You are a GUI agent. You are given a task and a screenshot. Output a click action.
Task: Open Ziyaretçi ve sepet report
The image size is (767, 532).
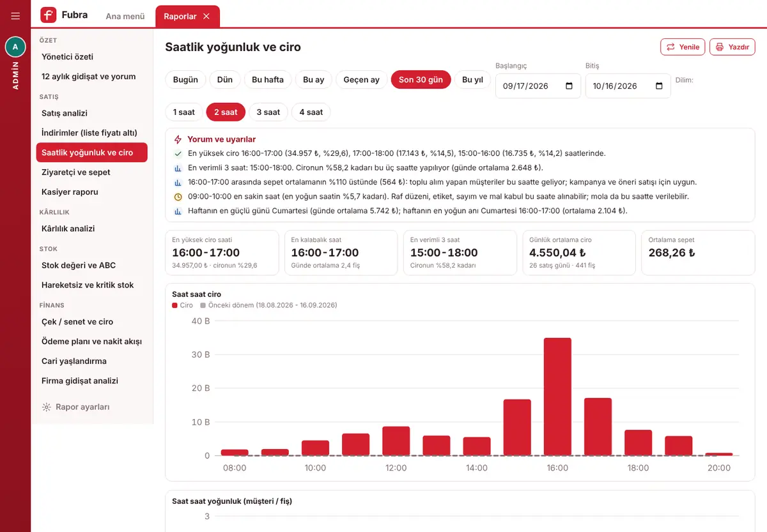tap(91, 172)
